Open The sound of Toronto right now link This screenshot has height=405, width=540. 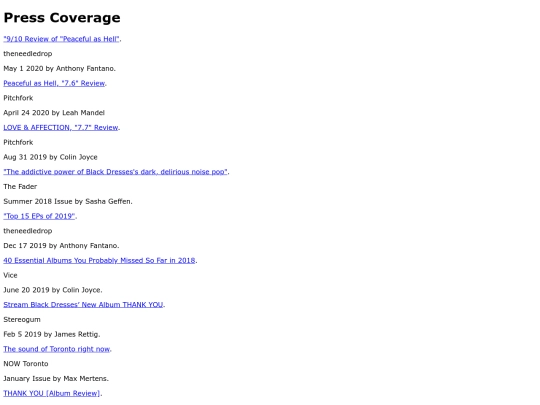tap(57, 349)
